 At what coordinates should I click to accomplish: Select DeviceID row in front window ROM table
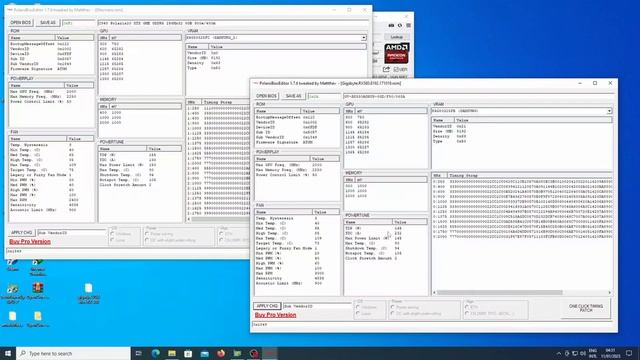(297, 127)
